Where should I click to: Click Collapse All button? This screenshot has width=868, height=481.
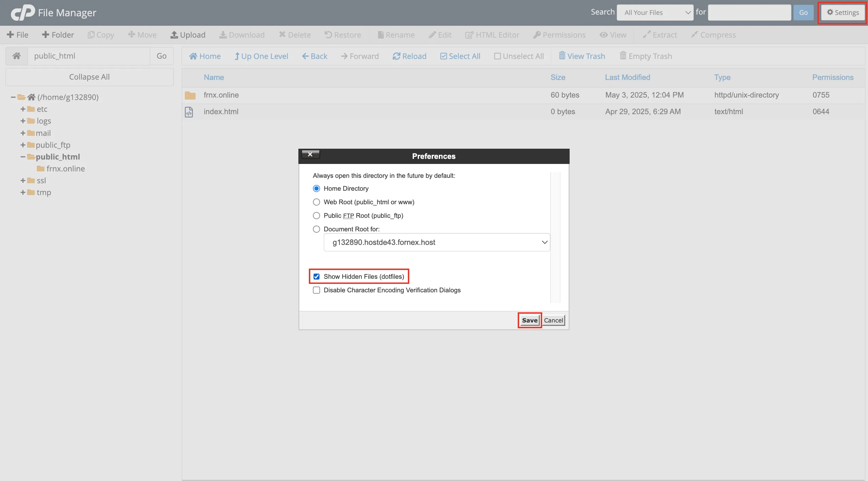tap(90, 77)
